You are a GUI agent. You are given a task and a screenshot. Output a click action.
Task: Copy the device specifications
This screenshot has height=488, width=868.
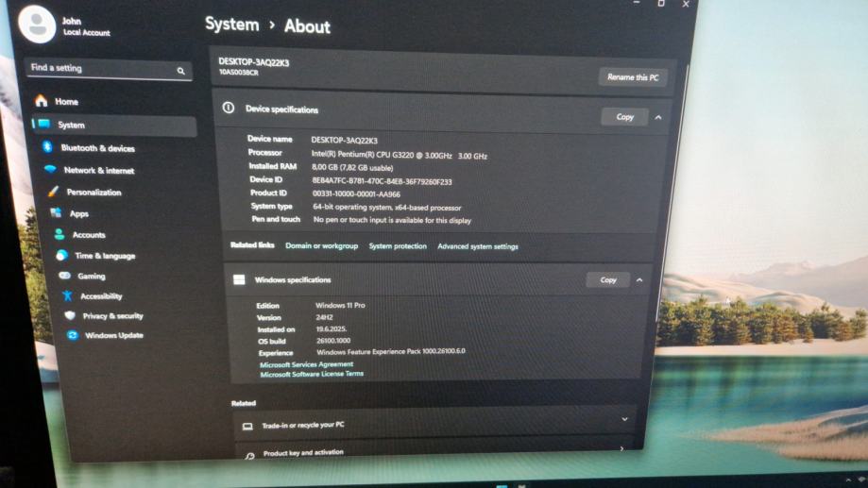pyautogui.click(x=624, y=117)
